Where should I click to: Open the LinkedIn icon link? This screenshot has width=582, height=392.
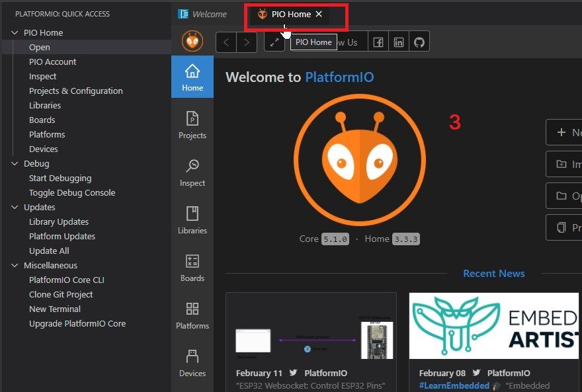[x=399, y=42]
